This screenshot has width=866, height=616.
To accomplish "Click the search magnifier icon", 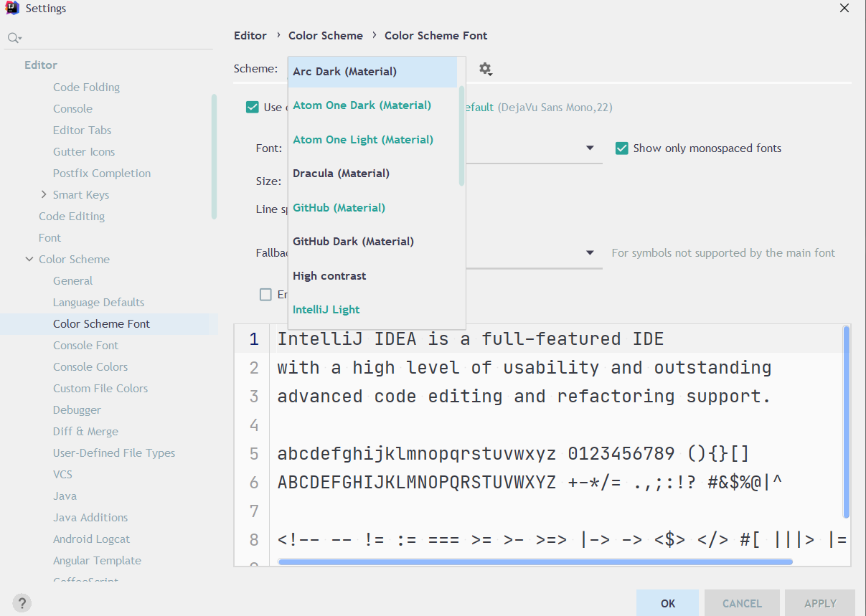I will tap(14, 37).
